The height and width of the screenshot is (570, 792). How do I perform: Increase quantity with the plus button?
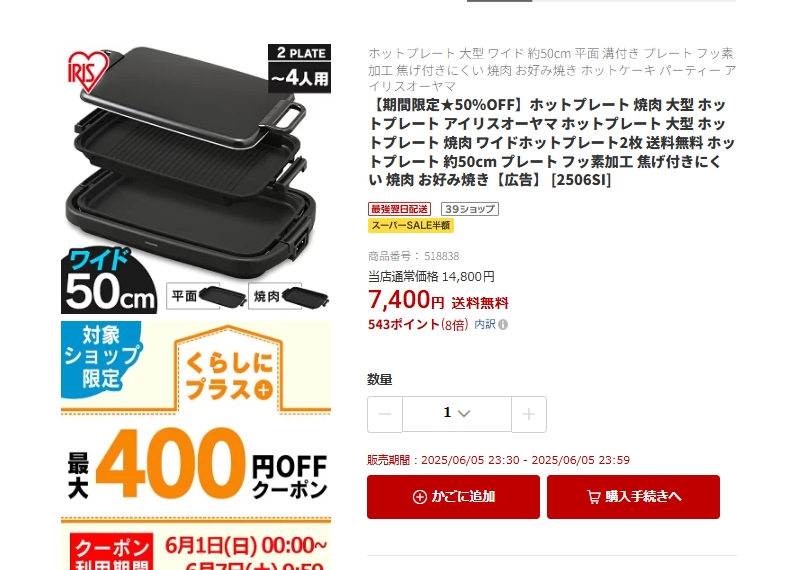(529, 414)
